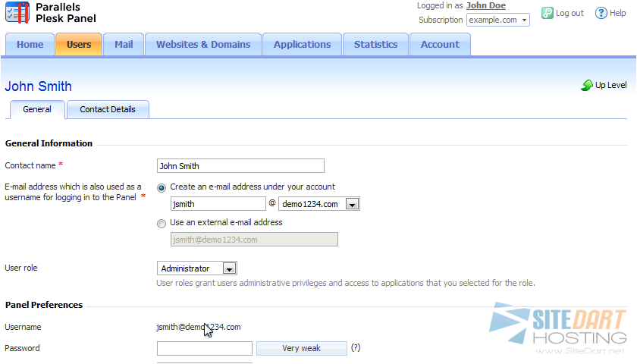Screen dimensions: 637x364
Task: Click the John Smith page heading
Action: [38, 86]
